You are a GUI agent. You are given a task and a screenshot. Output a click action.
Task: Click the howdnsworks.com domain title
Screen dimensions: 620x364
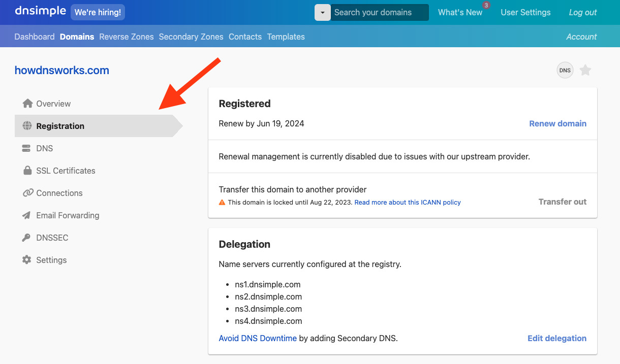(x=62, y=71)
